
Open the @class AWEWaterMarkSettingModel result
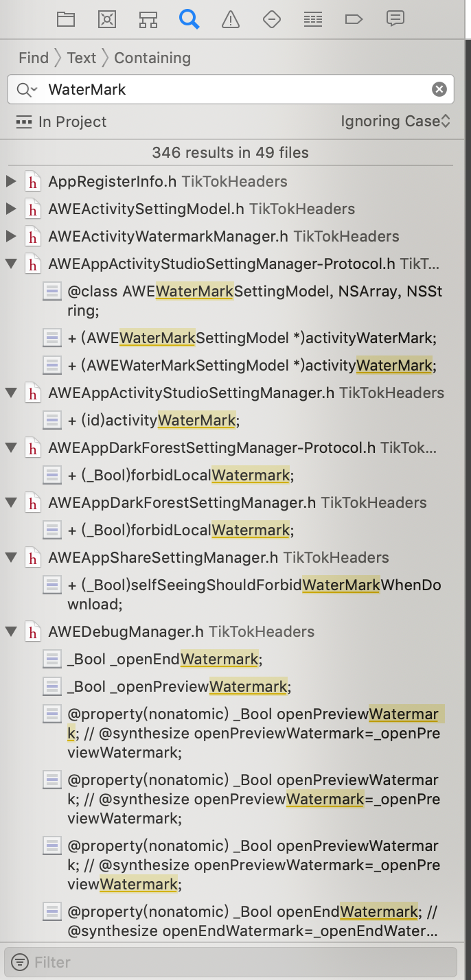pos(255,301)
